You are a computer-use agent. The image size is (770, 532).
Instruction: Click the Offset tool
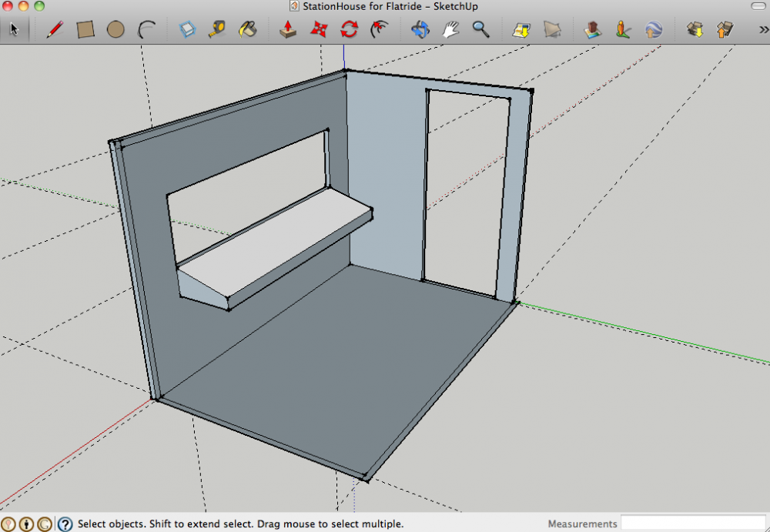pos(379,30)
